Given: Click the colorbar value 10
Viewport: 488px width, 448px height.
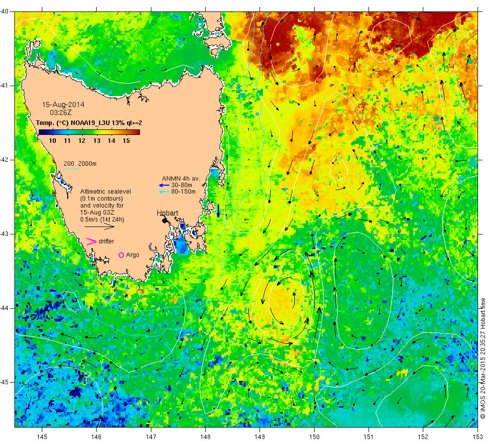Looking at the screenshot, I should pyautogui.click(x=52, y=140).
